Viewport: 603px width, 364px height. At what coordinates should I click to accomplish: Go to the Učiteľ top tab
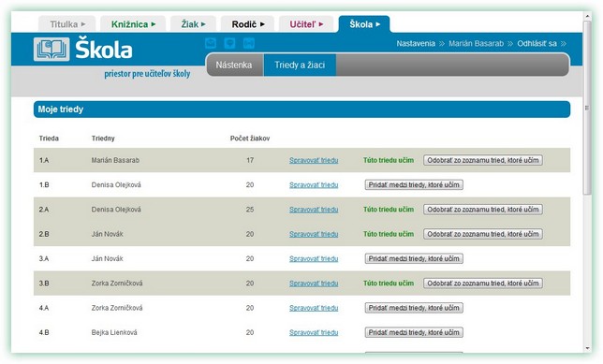coord(306,24)
